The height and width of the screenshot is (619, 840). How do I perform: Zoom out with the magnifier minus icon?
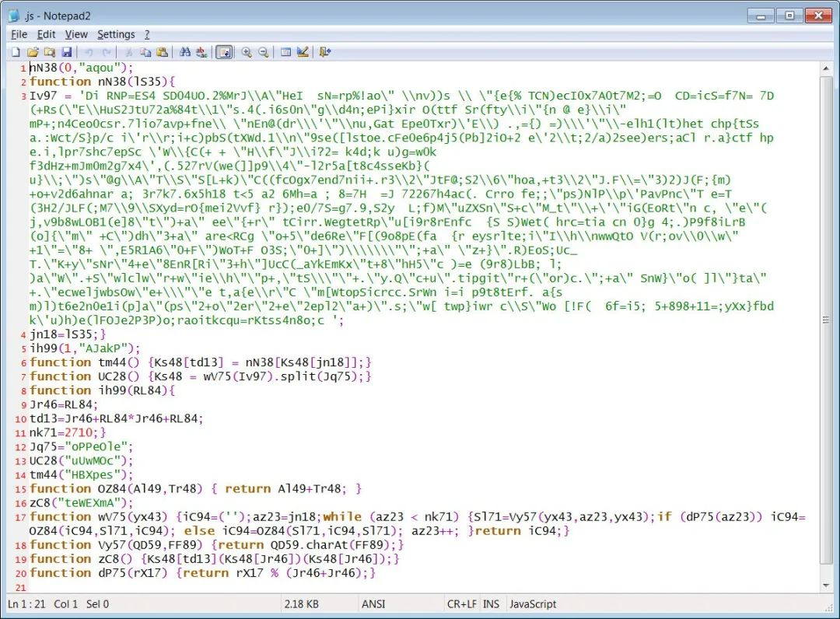pyautogui.click(x=263, y=52)
